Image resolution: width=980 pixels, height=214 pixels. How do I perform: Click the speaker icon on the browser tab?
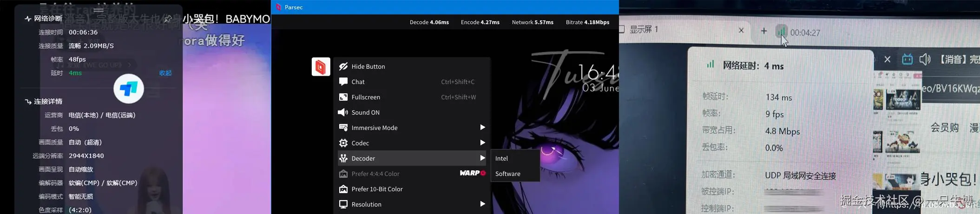925,59
